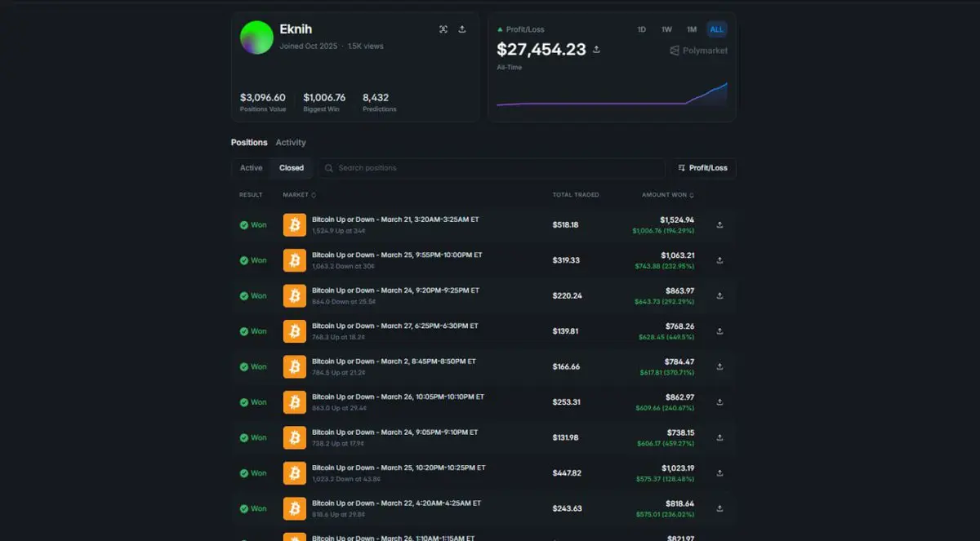Click the $768.26 amount won value
This screenshot has height=541, width=980.
coord(679,326)
